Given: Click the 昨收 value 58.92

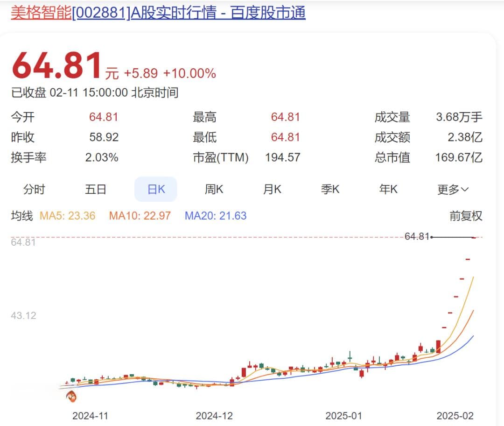Looking at the screenshot, I should click(x=104, y=137).
